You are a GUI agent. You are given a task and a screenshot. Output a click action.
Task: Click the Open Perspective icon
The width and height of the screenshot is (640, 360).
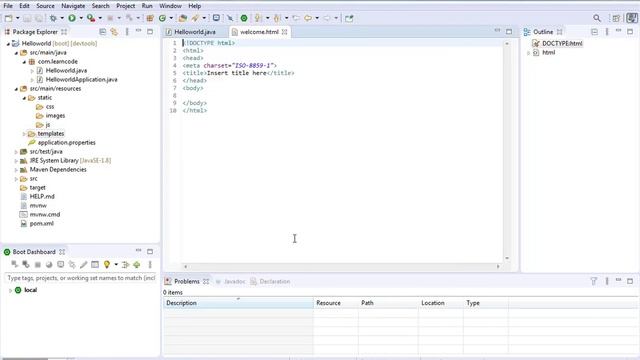[616, 18]
